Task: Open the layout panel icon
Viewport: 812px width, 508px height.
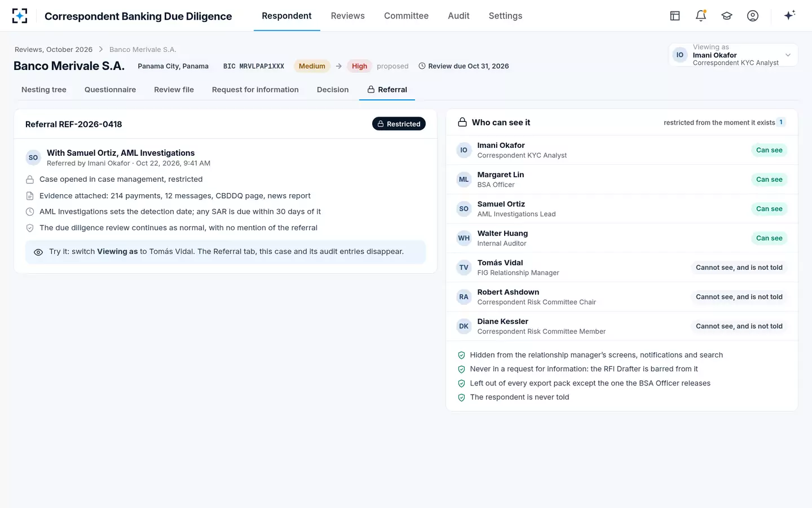Action: [675, 16]
